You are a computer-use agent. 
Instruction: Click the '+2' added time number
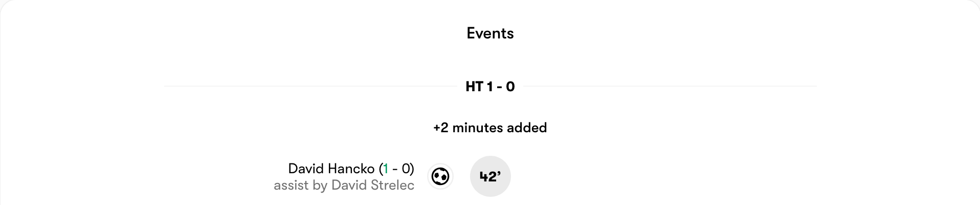click(x=441, y=128)
